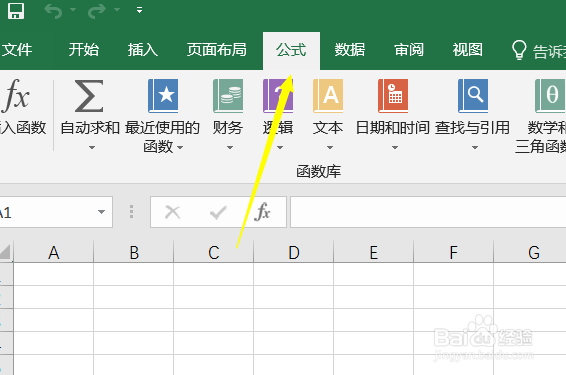Switch to the 开始 tab
Viewport: 566px width, 375px height.
click(x=84, y=50)
